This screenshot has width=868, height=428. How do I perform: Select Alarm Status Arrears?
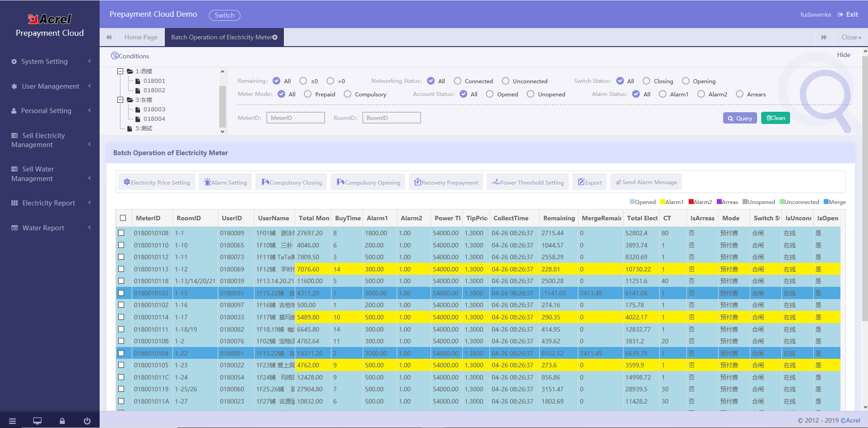739,94
